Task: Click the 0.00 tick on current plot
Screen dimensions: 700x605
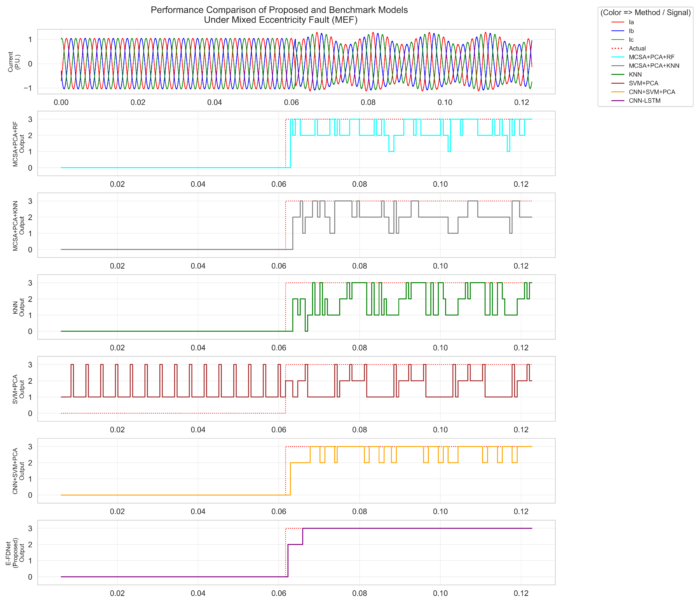Action: point(61,102)
